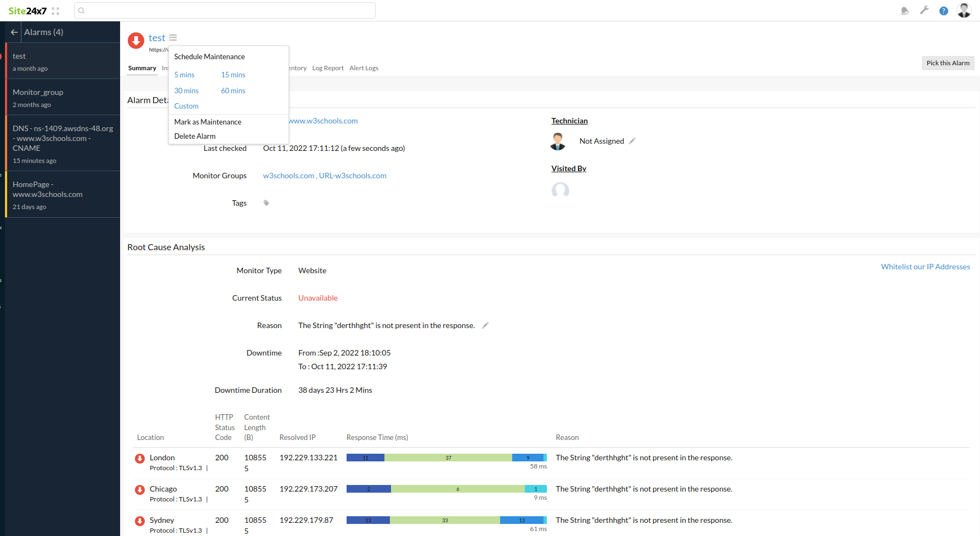This screenshot has height=536, width=980.
Task: Click London response time bar
Action: 446,458
